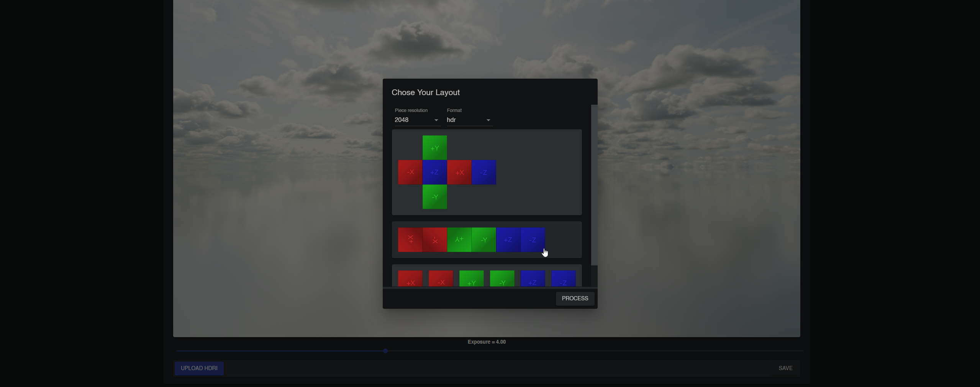Screen dimensions: 980x387
Task: Pick the separate layout's -Z tile
Action: [x=564, y=278]
